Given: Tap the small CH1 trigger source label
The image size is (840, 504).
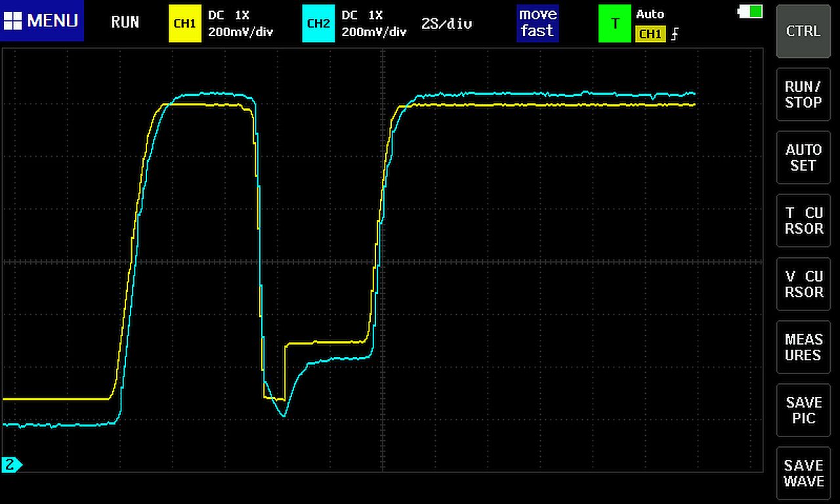Looking at the screenshot, I should (650, 34).
